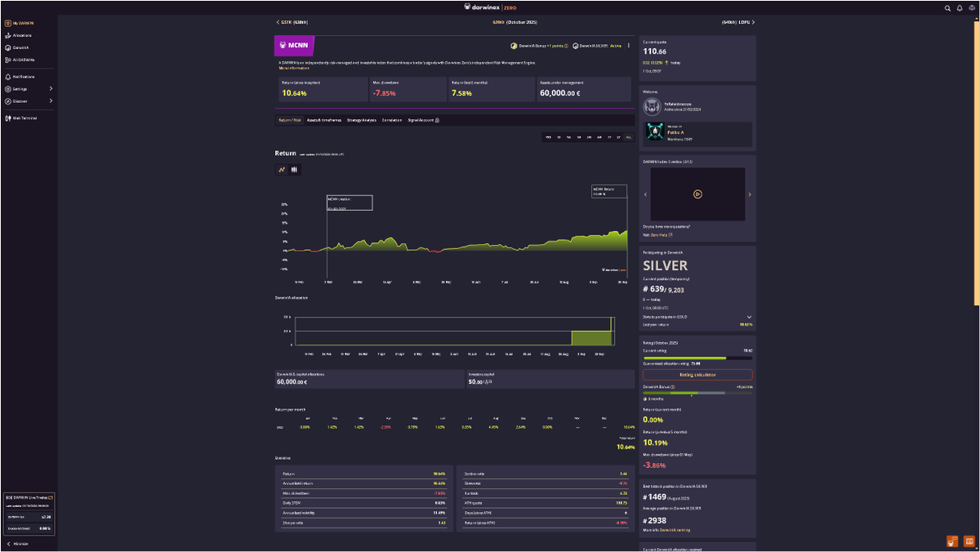This screenshot has width=980, height=552.
Task: Open the Signal Account tab
Action: point(424,120)
